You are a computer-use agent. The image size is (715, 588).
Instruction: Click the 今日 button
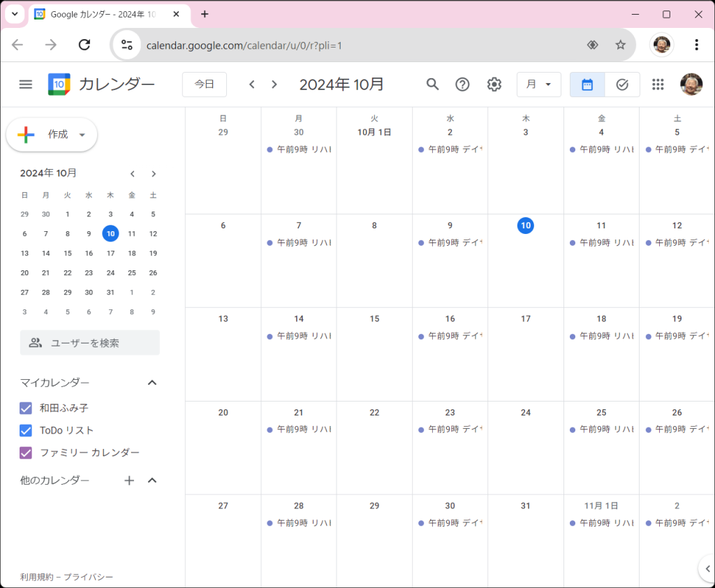[x=204, y=84]
